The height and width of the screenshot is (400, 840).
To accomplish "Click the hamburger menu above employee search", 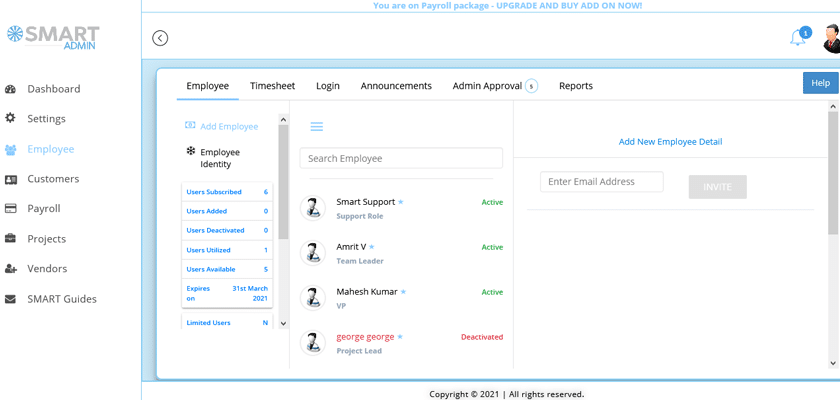I will point(316,127).
